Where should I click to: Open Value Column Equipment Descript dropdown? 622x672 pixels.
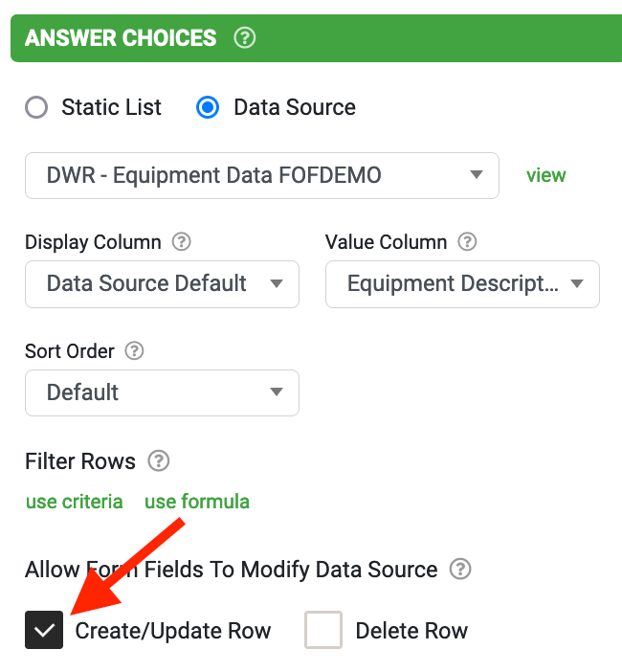coord(462,284)
